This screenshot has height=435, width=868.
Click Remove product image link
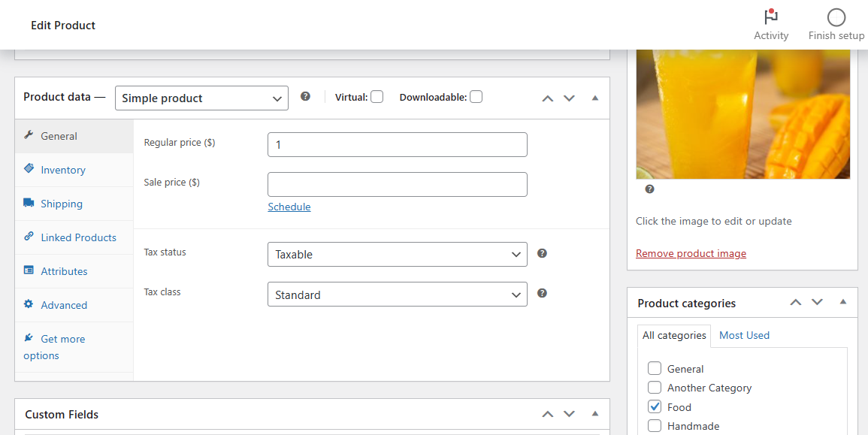pos(691,253)
